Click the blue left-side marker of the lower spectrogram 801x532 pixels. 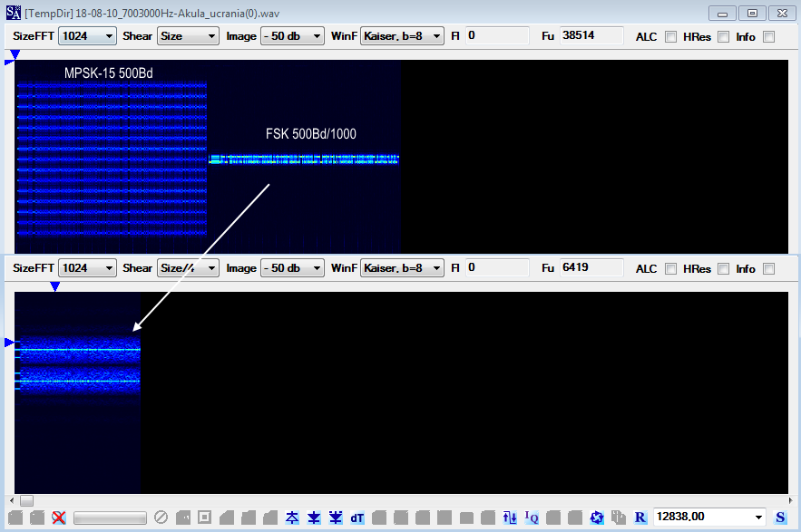click(9, 343)
